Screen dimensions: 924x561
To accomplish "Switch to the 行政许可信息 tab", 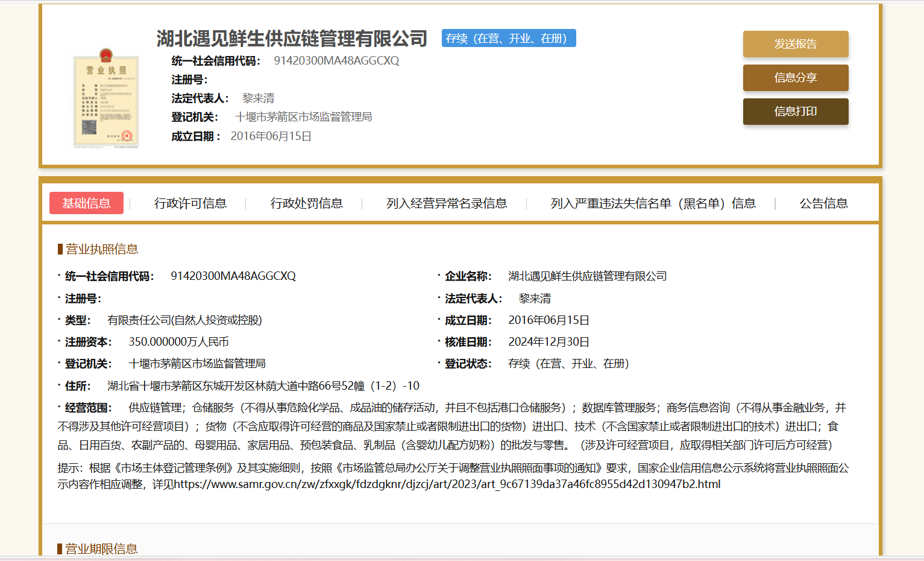I will (x=190, y=203).
